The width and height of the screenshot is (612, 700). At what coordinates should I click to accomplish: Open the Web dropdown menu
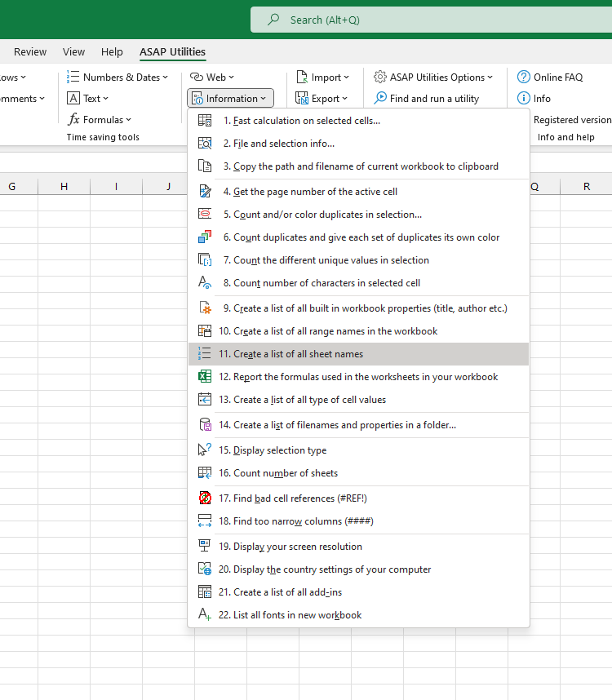(212, 78)
